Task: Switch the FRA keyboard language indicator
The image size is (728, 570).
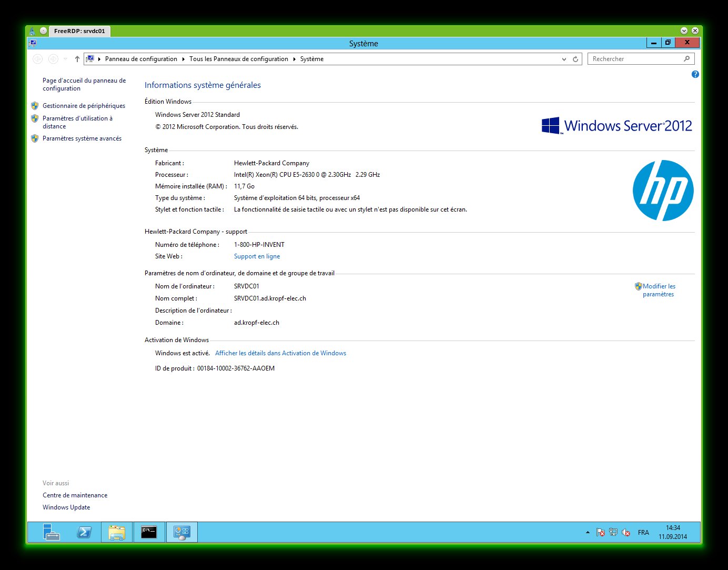Action: click(643, 532)
